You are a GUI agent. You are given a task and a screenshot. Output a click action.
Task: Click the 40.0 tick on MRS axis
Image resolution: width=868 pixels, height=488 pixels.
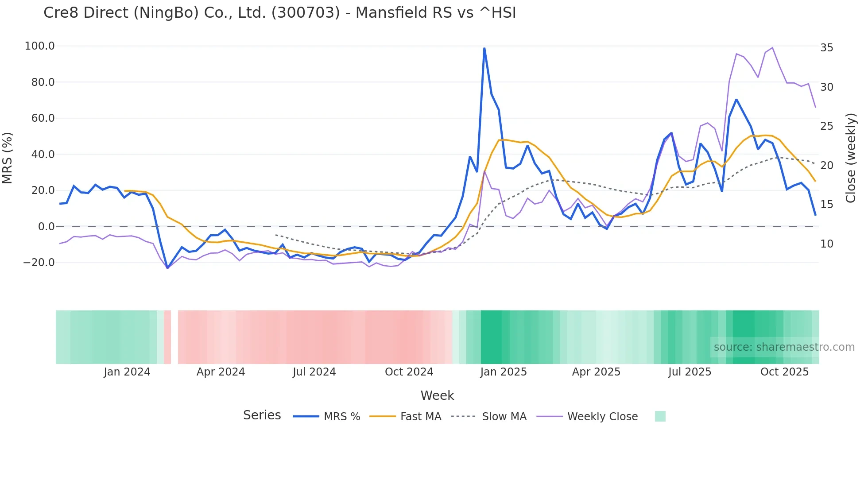click(43, 155)
